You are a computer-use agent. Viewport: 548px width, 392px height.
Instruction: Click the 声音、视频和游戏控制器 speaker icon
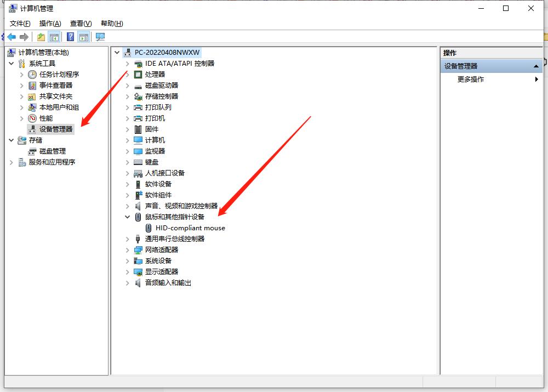138,206
